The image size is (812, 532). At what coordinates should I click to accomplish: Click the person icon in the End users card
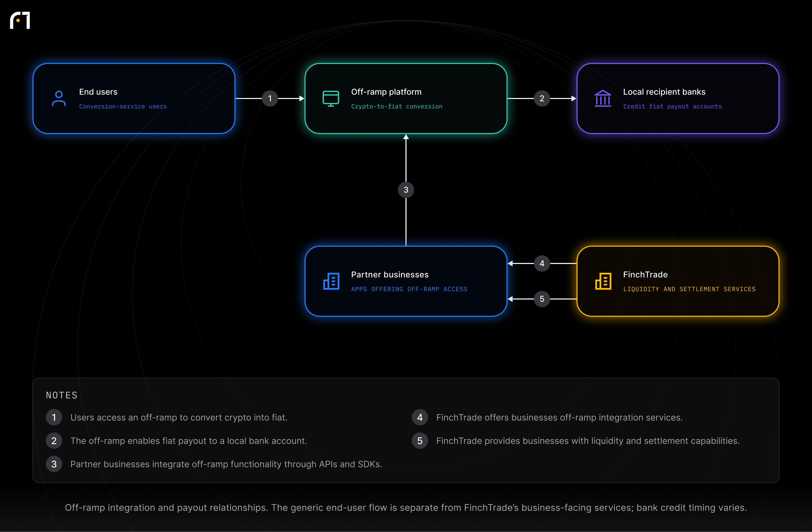[59, 99]
